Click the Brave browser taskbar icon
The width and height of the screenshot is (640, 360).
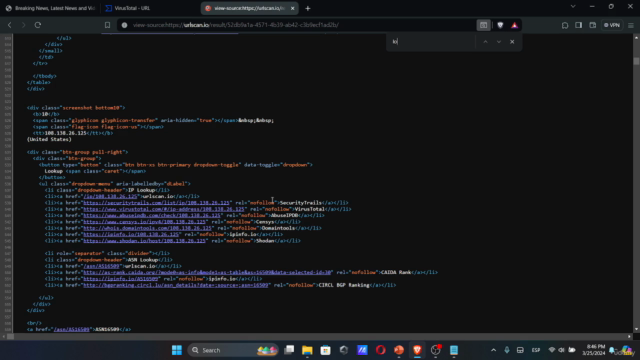pyautogui.click(x=417, y=350)
